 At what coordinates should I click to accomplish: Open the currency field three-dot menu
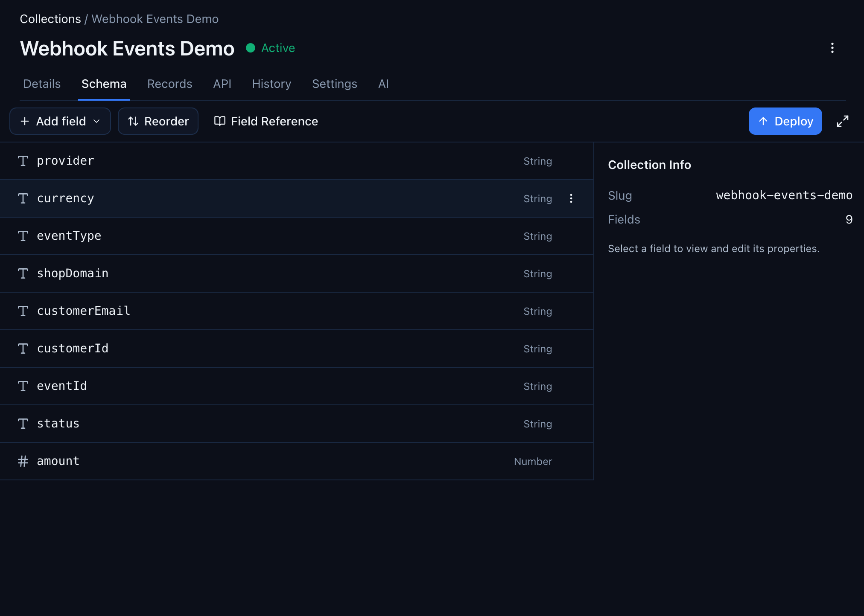click(571, 198)
